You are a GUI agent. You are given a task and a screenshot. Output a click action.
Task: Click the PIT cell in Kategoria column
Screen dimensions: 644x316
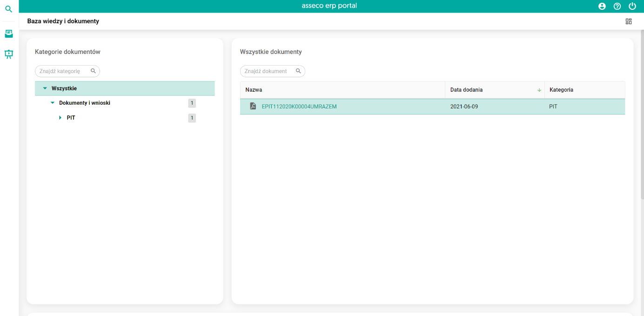[553, 107]
